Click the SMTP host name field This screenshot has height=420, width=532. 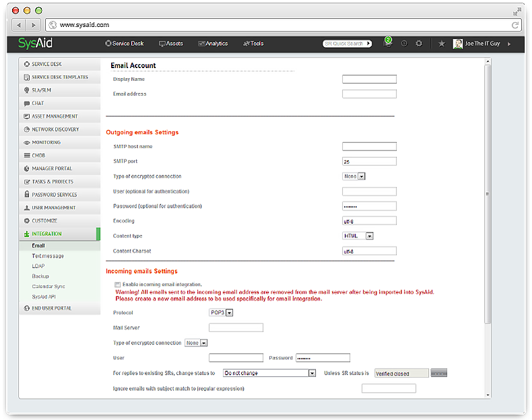(369, 146)
